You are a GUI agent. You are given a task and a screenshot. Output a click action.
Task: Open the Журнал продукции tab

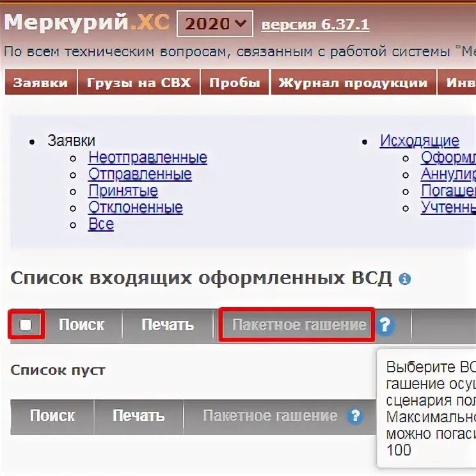pos(353,83)
